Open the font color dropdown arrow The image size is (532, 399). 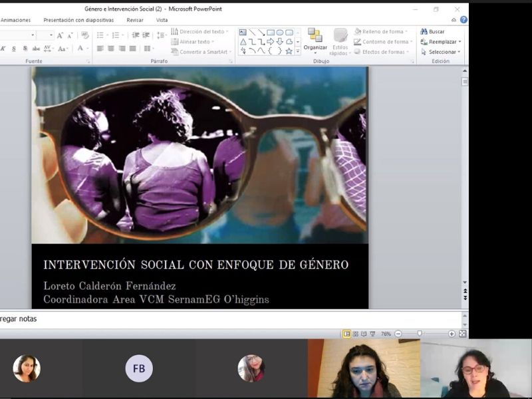(88, 49)
